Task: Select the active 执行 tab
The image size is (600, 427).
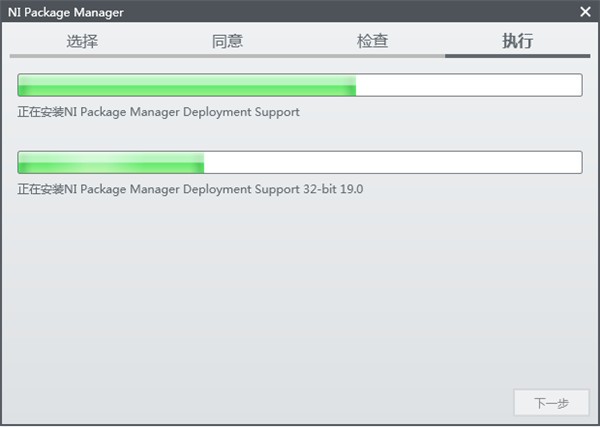Action: coord(517,42)
